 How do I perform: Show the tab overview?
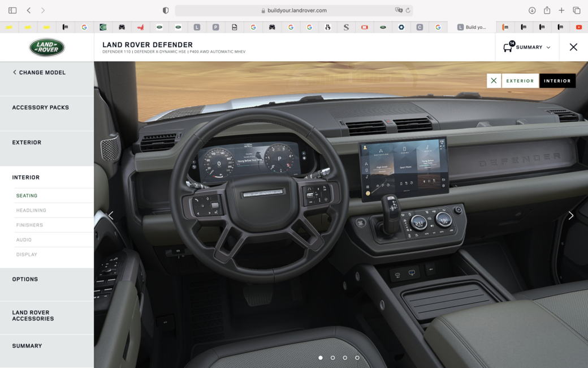click(x=576, y=11)
